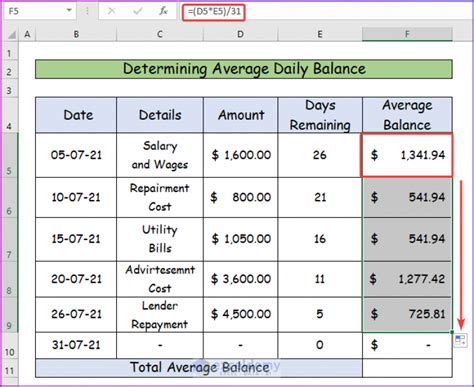This screenshot has width=474, height=387.
Task: Click the 'Details' header cell
Action: (x=160, y=115)
